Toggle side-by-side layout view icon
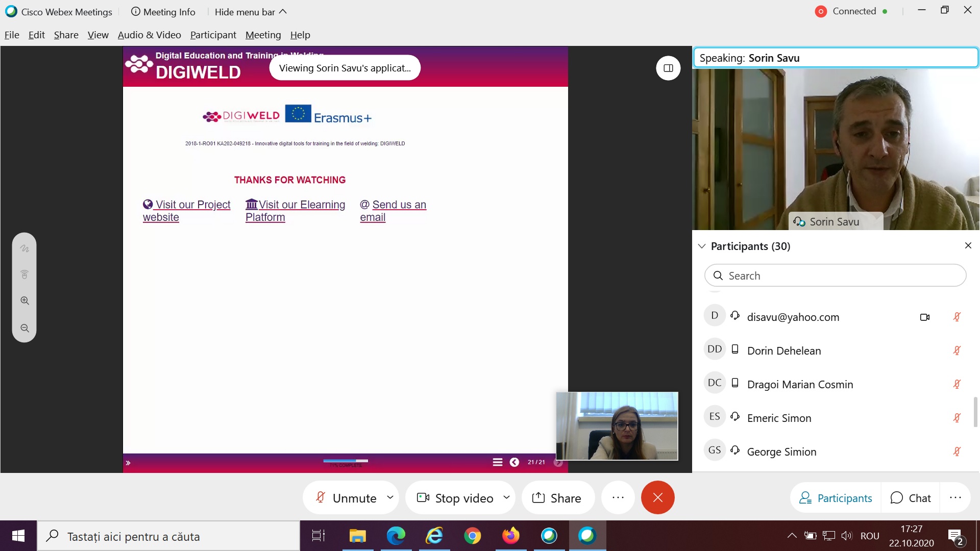The width and height of the screenshot is (980, 551). [x=668, y=68]
